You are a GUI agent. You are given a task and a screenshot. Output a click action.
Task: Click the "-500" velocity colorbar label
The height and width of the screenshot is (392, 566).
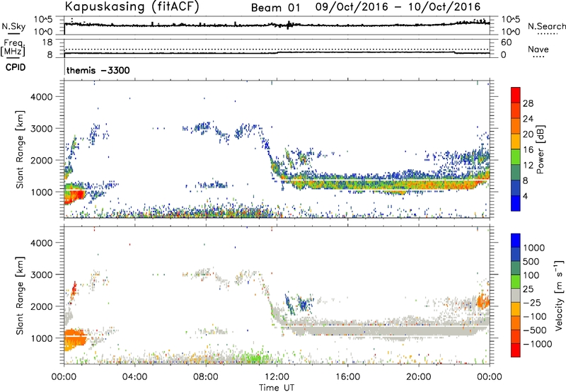[535, 330]
